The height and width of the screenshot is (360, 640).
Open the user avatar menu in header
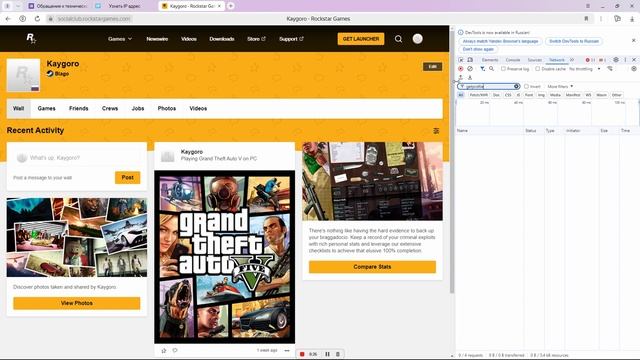tap(417, 39)
